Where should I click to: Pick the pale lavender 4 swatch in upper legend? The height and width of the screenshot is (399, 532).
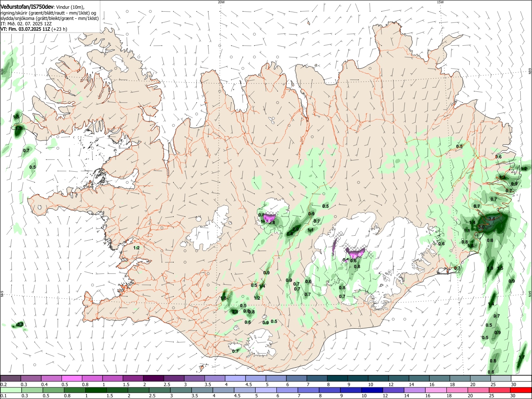234,378
